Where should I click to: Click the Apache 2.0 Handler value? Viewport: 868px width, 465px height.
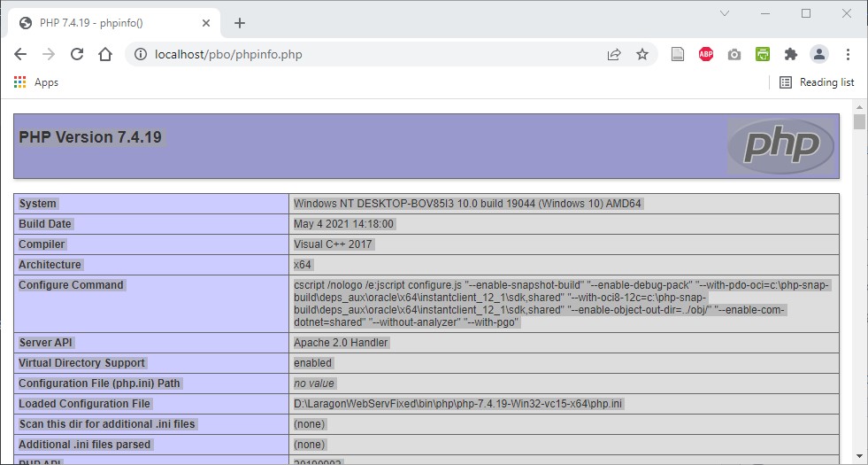(x=341, y=343)
